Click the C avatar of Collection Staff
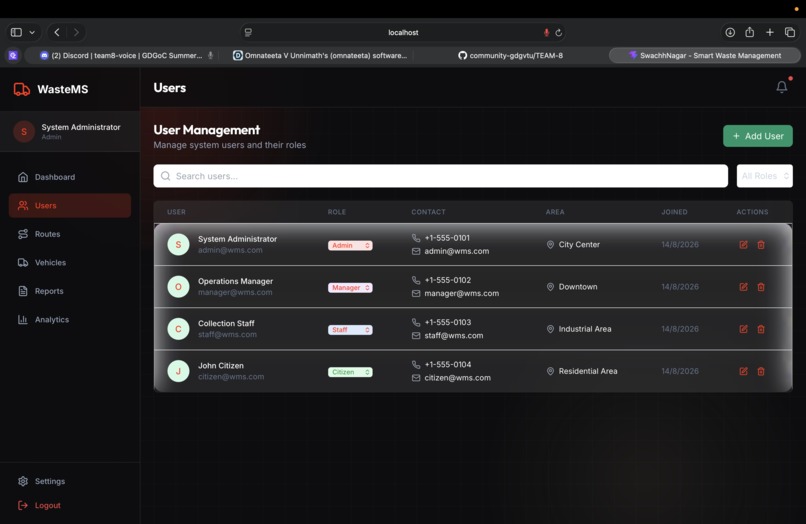This screenshot has width=806, height=524. (178, 329)
